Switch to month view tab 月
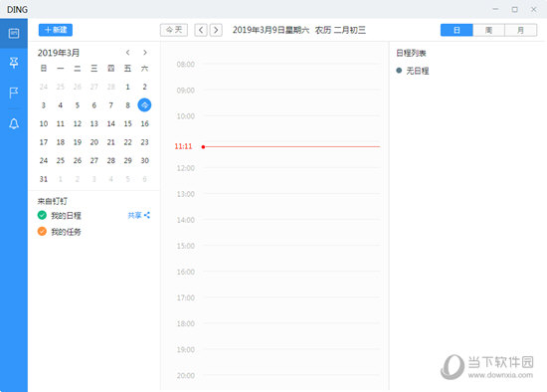The width and height of the screenshot is (547, 392). click(521, 30)
